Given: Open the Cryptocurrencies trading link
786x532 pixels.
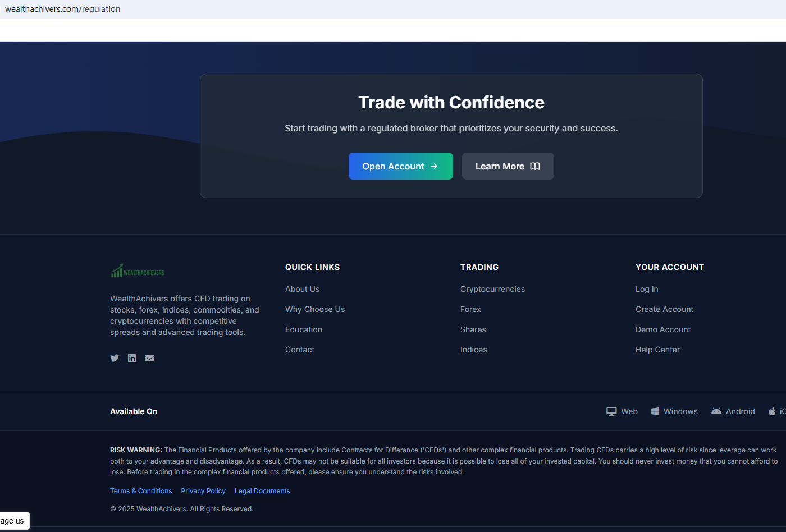Looking at the screenshot, I should [492, 289].
